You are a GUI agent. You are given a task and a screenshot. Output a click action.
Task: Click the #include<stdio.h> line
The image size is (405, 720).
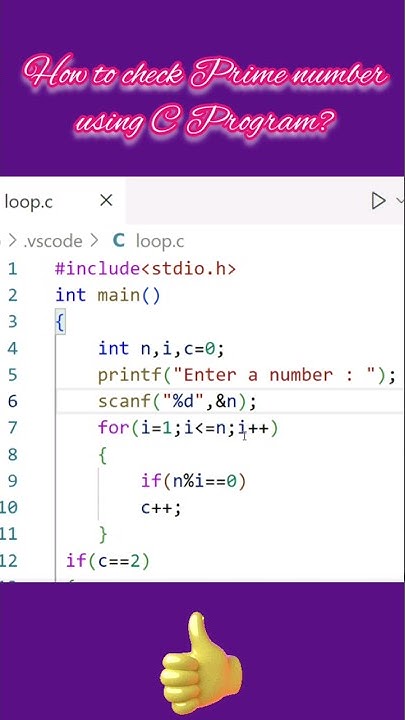(x=146, y=269)
